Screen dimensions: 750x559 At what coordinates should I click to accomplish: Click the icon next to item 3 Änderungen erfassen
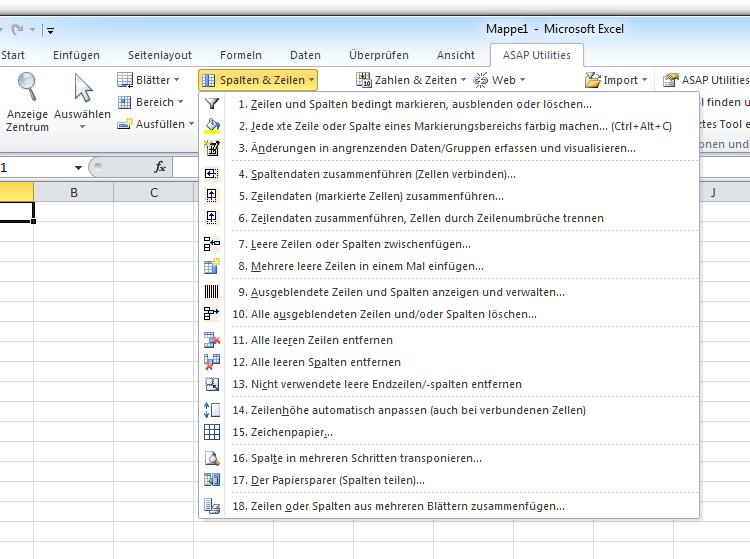tap(211, 148)
